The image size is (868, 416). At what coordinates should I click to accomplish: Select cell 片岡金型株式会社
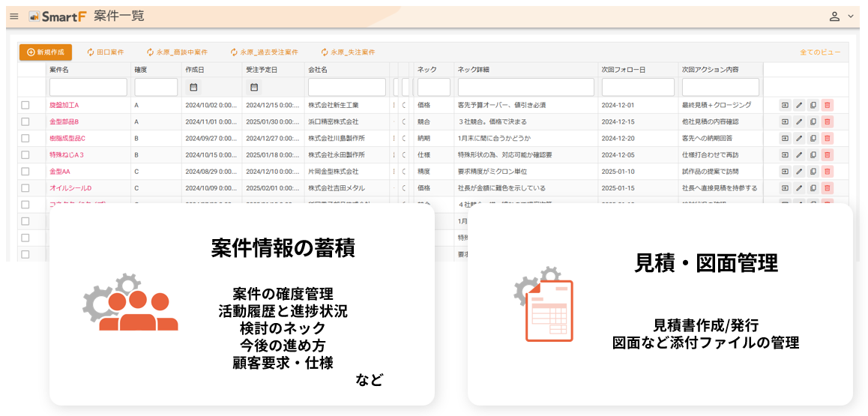[334, 172]
